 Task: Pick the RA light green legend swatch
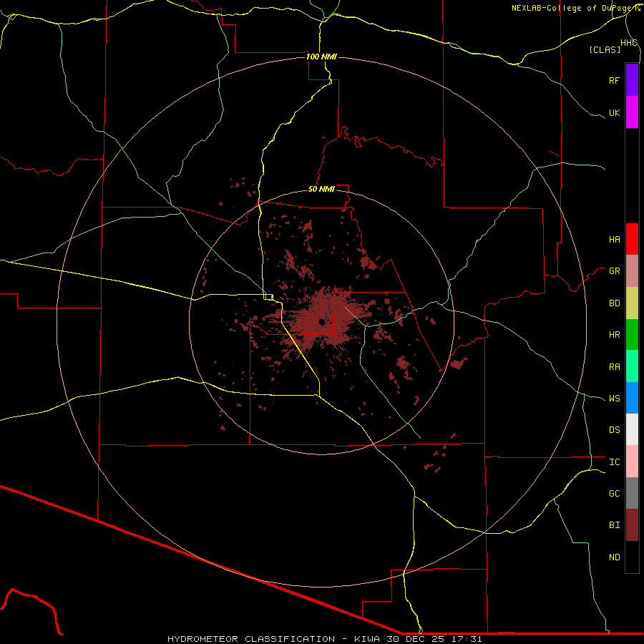(632, 366)
